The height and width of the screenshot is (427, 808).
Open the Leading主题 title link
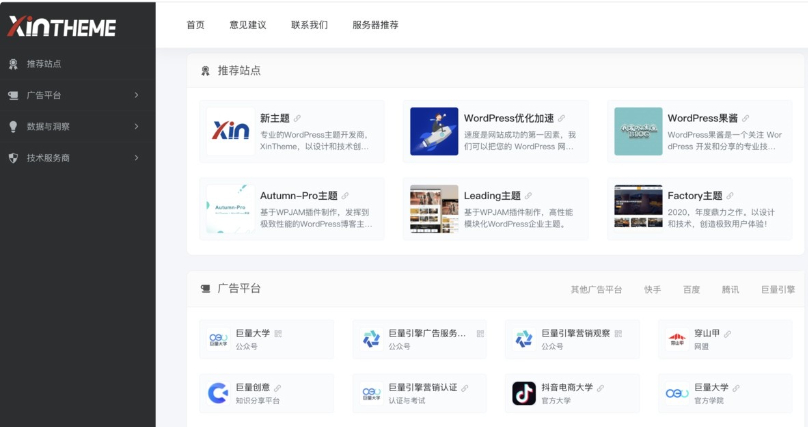point(492,196)
